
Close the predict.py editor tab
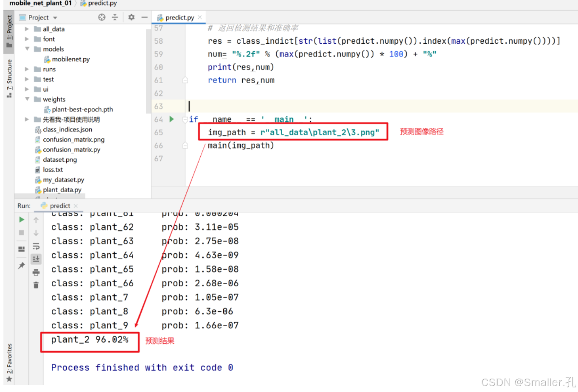[x=199, y=17]
